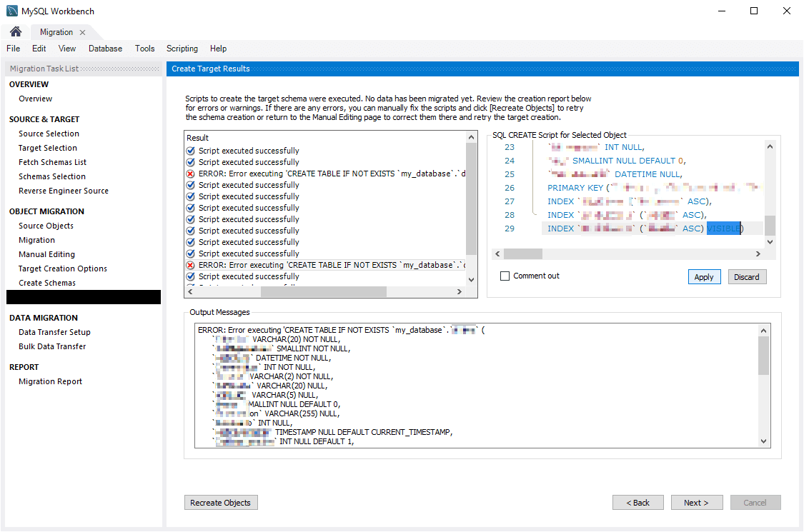This screenshot has height=532, width=804.
Task: Open the MySQL Workbench app icon menu
Action: [x=12, y=11]
